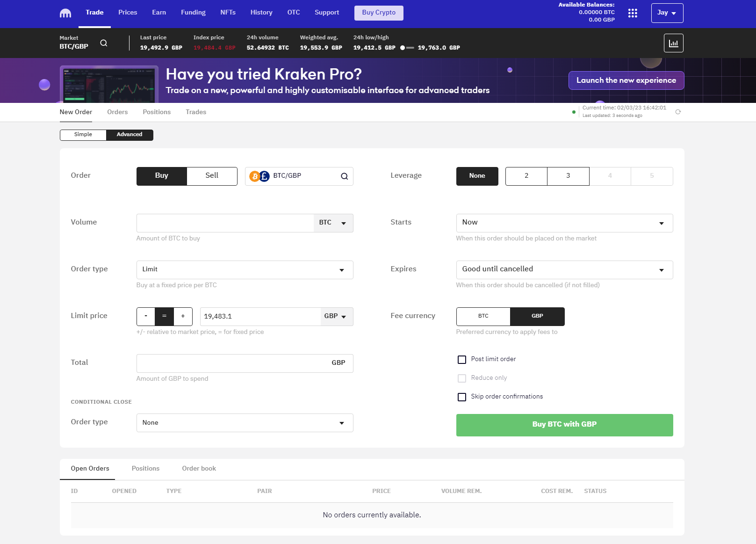Click the Buy BTC with GBP button
This screenshot has height=544, width=756.
coord(564,425)
